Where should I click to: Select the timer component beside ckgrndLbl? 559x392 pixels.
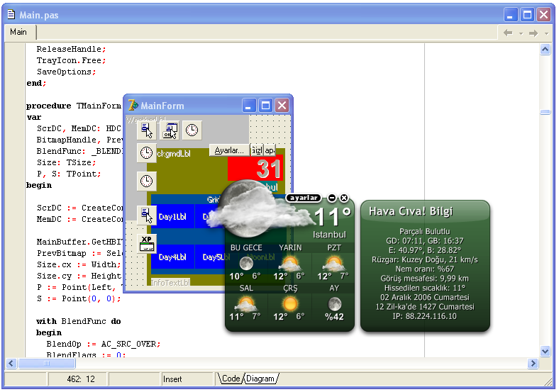[x=146, y=153]
